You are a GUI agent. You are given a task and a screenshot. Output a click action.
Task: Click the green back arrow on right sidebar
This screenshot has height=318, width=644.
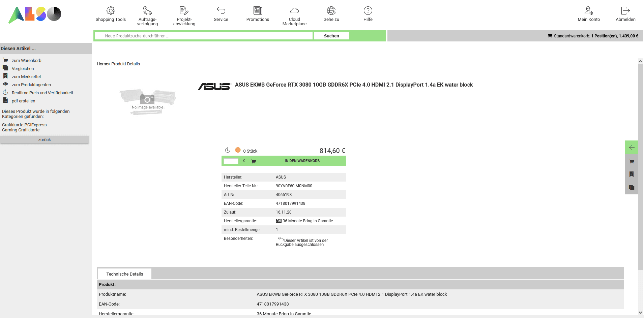[x=632, y=147]
